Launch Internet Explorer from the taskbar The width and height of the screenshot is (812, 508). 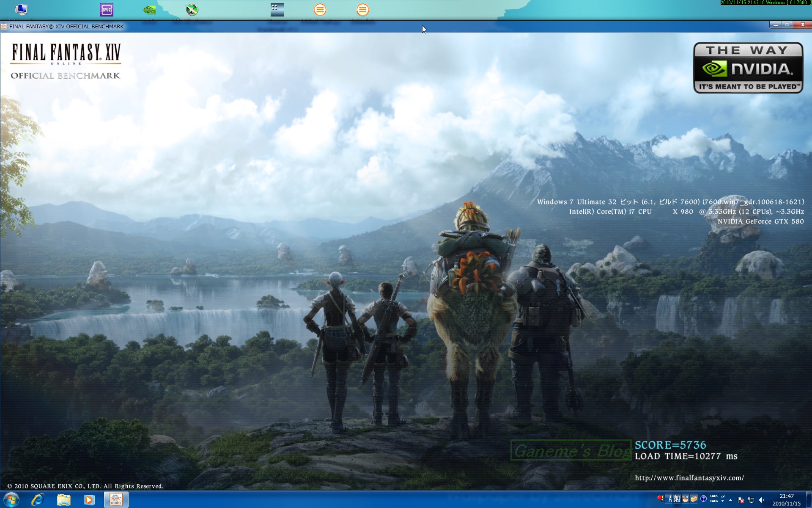[38, 500]
